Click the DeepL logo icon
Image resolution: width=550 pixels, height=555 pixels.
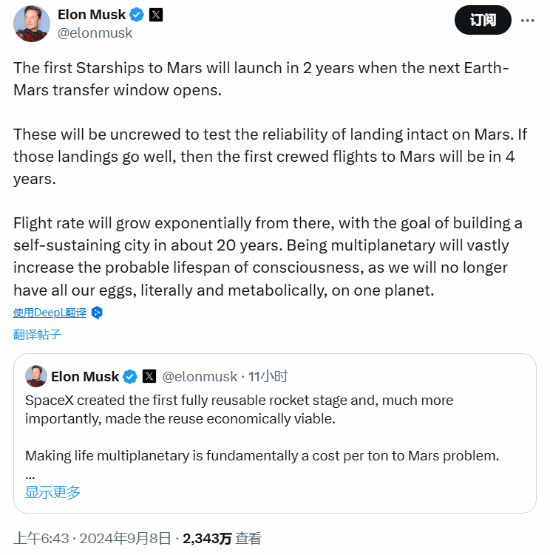(x=97, y=313)
